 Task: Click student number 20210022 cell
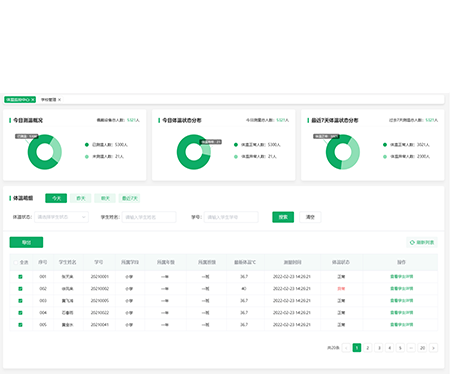100,313
